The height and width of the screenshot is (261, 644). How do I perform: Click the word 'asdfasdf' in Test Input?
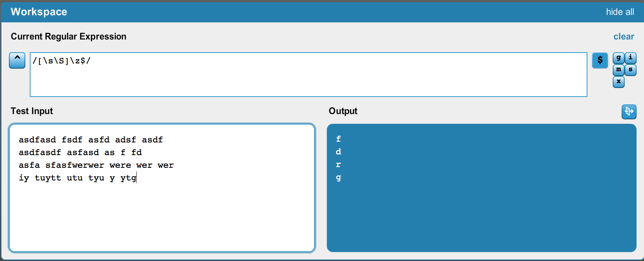point(40,152)
